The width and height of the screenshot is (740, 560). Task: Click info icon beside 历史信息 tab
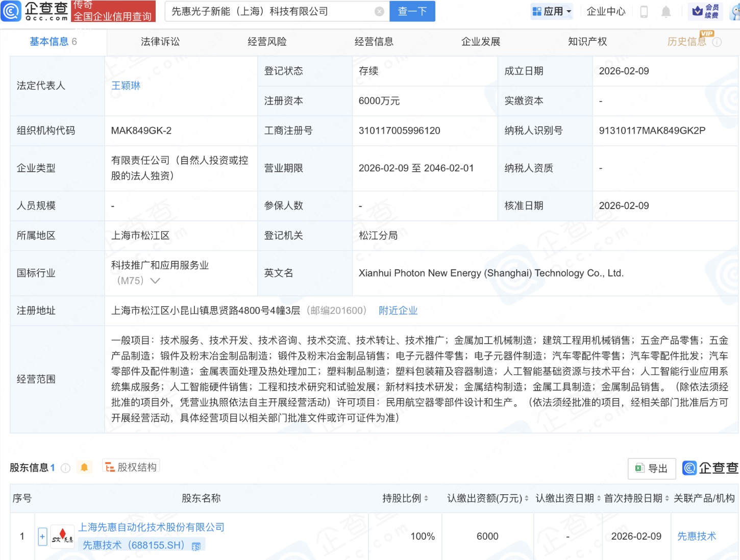[717, 42]
